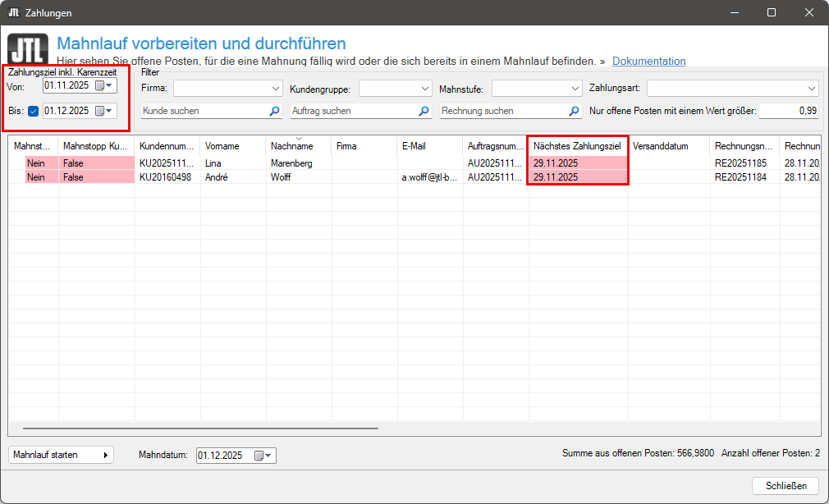Viewport: 829px width, 504px height.
Task: Click magnifier icon in Kunde suchen
Action: point(274,111)
